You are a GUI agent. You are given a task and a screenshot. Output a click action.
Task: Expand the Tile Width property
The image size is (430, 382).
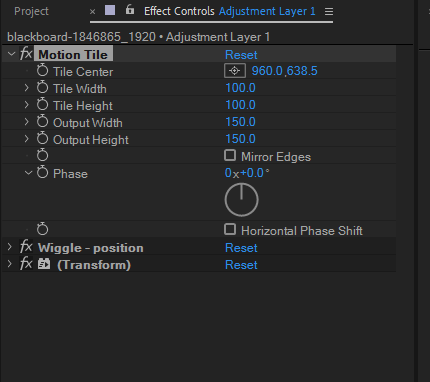pos(27,88)
